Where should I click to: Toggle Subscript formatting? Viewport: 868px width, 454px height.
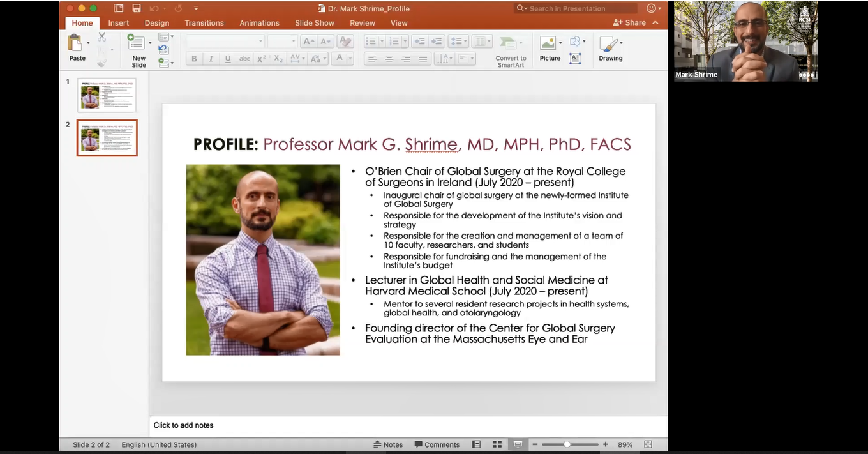pos(278,59)
